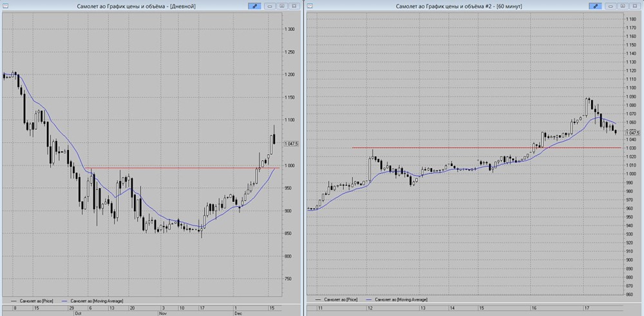Close the 60 минут chart window

634,6
